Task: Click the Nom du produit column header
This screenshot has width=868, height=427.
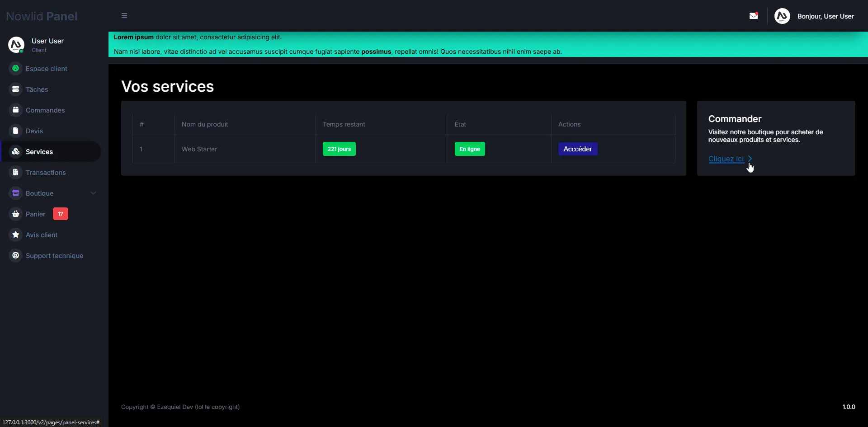Action: click(205, 124)
